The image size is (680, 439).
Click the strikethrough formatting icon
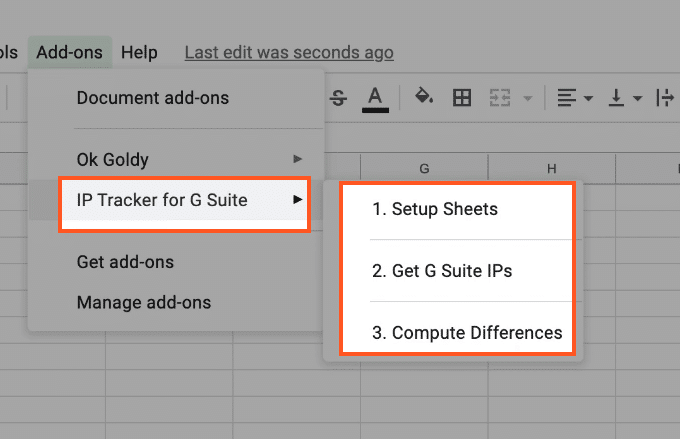(338, 98)
